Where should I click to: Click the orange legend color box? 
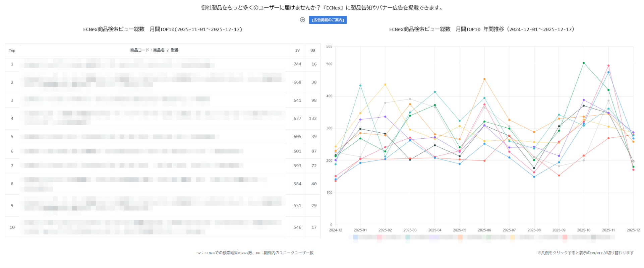460,237
